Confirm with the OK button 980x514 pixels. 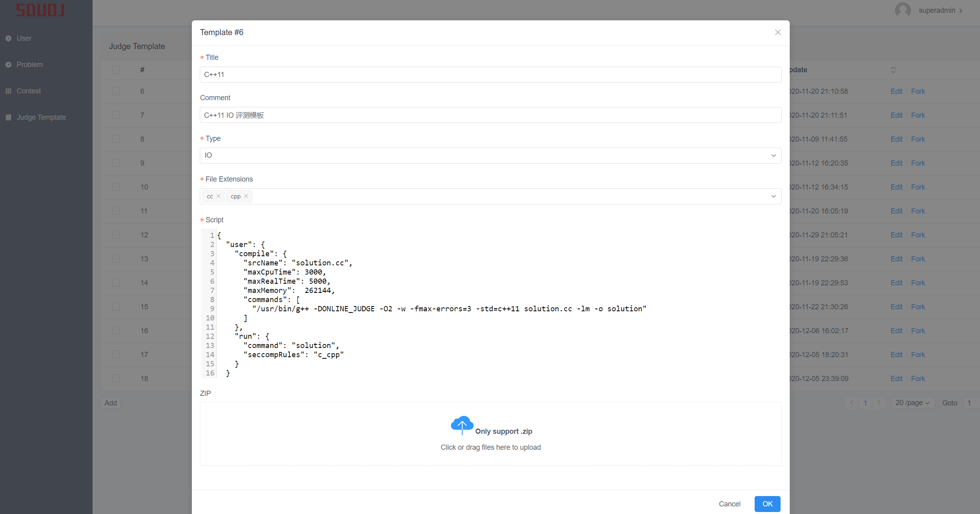click(x=767, y=504)
